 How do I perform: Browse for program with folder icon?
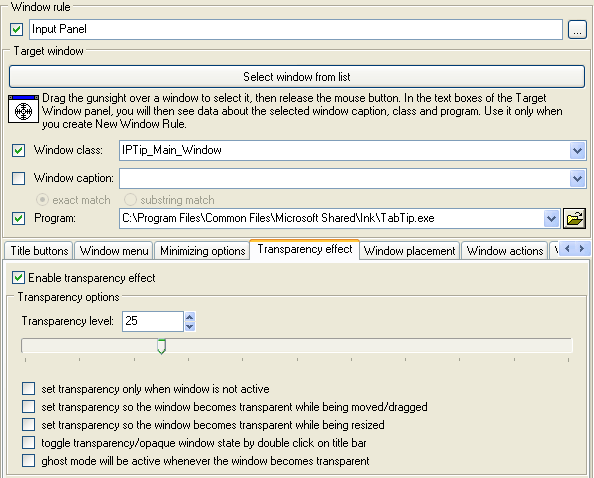point(574,219)
